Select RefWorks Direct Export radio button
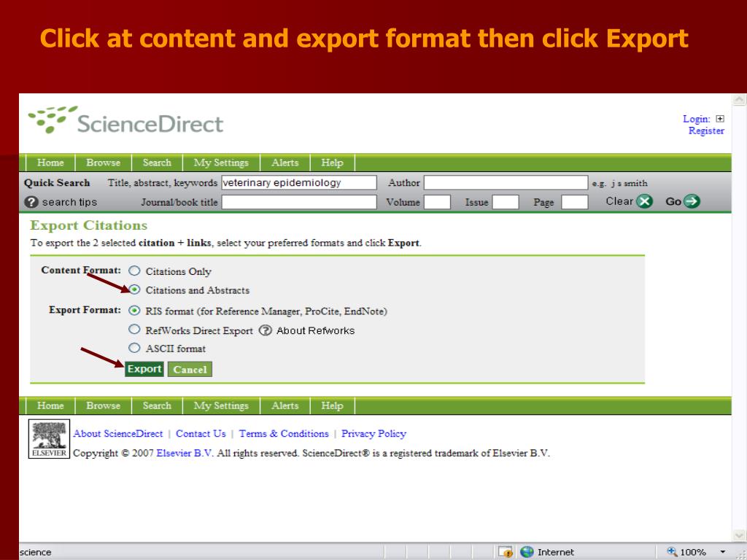Image resolution: width=747 pixels, height=560 pixels. (x=135, y=330)
